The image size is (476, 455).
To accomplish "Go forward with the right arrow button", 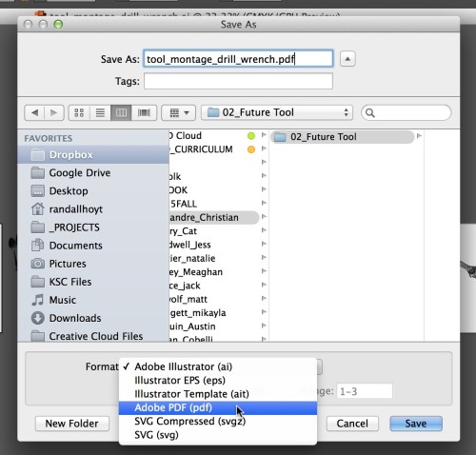I will tap(54, 112).
